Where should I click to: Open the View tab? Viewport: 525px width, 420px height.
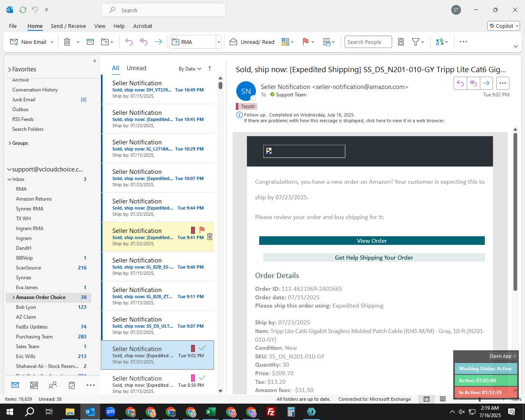100,26
